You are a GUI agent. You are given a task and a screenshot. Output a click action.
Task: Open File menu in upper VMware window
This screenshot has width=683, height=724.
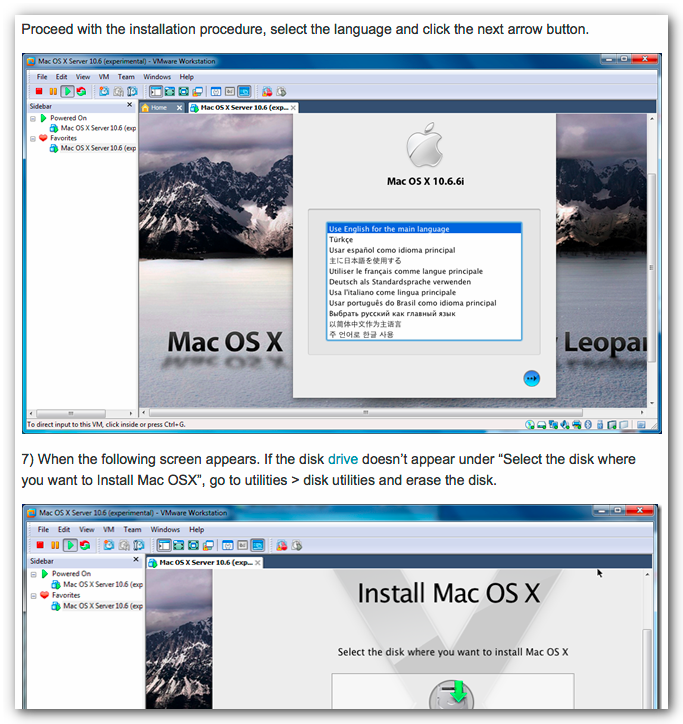(42, 77)
